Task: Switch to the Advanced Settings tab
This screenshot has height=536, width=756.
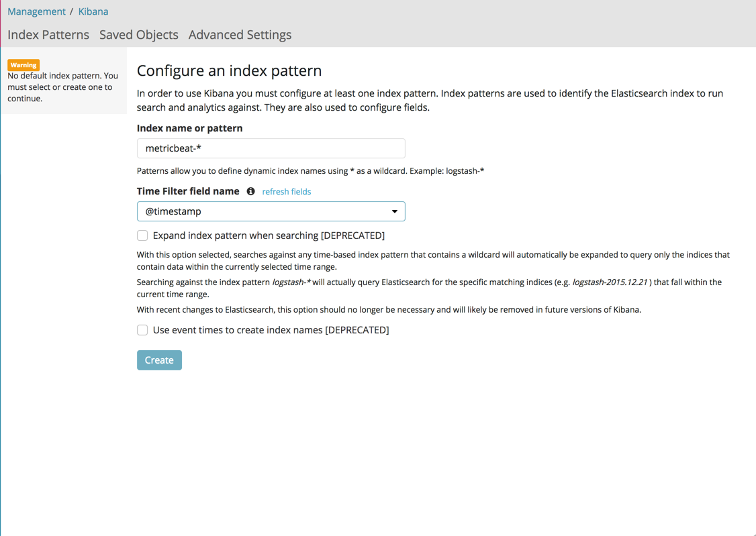Action: (240, 35)
